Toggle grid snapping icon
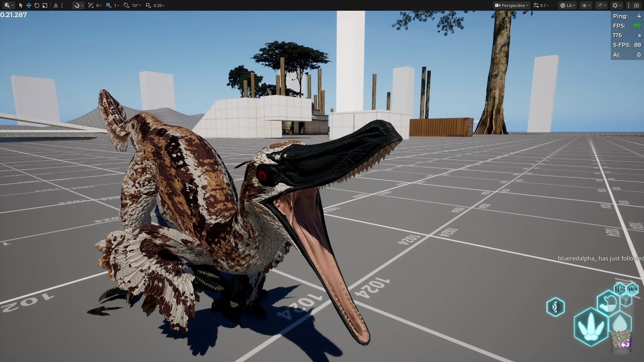Screen dimensions: 644x362 pyautogui.click(x=108, y=5)
